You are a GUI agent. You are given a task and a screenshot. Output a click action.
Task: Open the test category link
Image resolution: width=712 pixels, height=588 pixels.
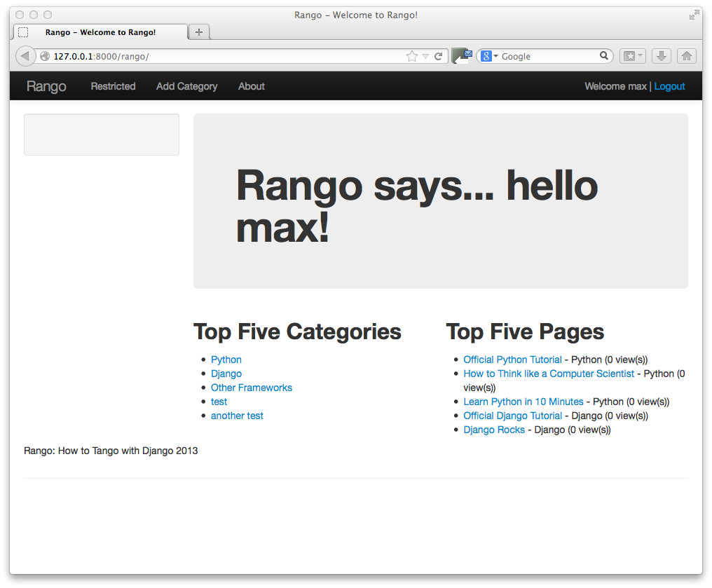(x=219, y=402)
